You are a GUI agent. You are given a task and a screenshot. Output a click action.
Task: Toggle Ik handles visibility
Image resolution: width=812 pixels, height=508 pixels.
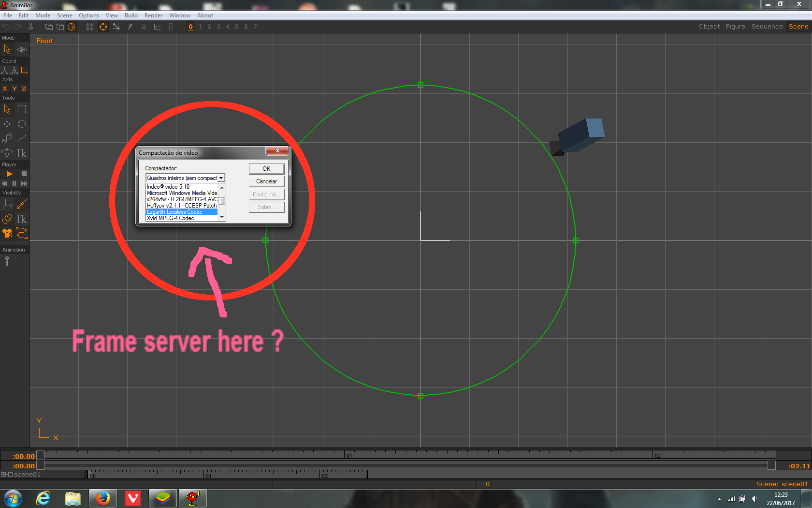click(22, 219)
